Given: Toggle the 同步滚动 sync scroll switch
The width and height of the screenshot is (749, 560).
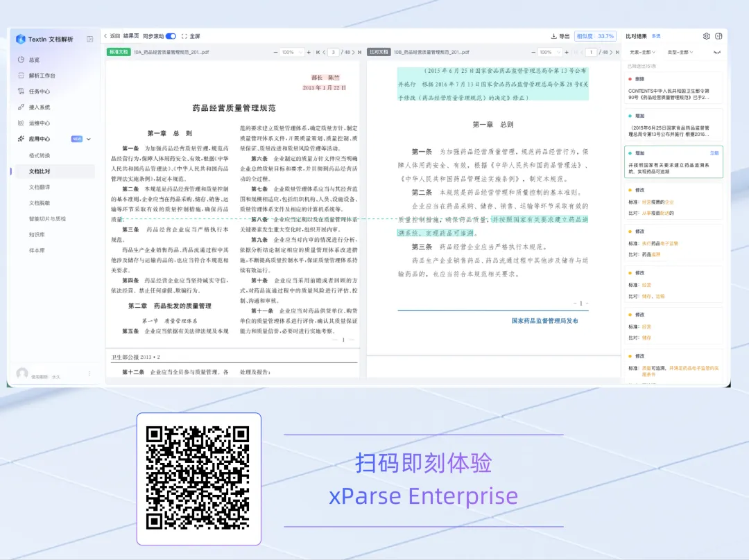Looking at the screenshot, I should (x=171, y=36).
